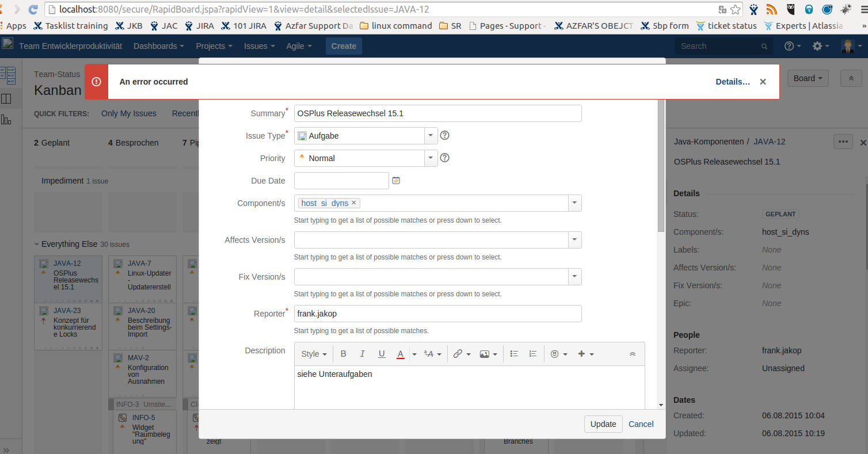Viewport: 868px width, 454px height.
Task: Click the Reporter field frank.jakop
Action: click(x=437, y=314)
